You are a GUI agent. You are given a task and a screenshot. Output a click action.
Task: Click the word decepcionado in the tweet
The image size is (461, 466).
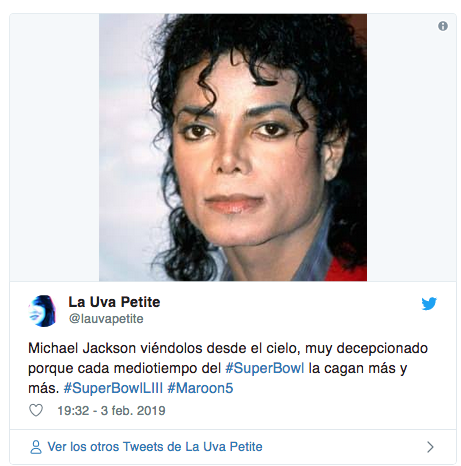382,349
